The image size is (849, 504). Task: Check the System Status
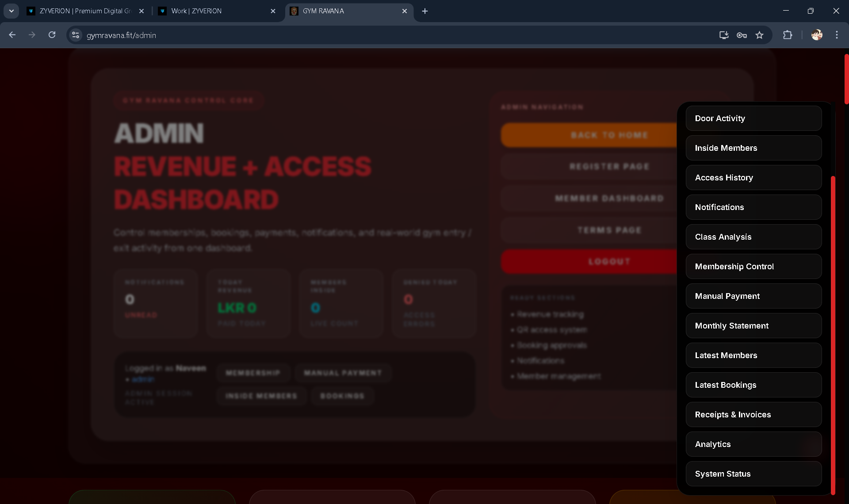(x=753, y=473)
